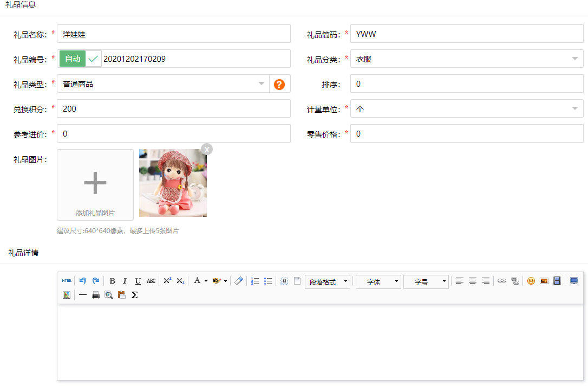Image resolution: width=588 pixels, height=386 pixels.
Task: Click the eraser clear formatting icon
Action: point(239,281)
